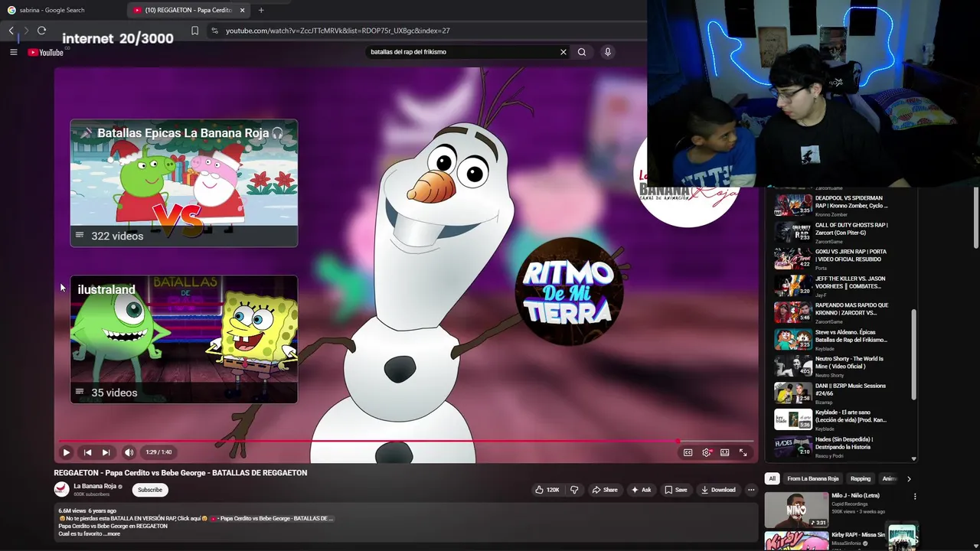Seek on the video progress bar

(x=406, y=442)
